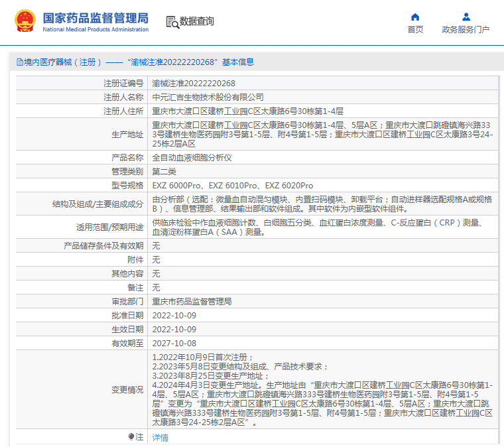Click the 型号规格 row label

tap(127, 186)
